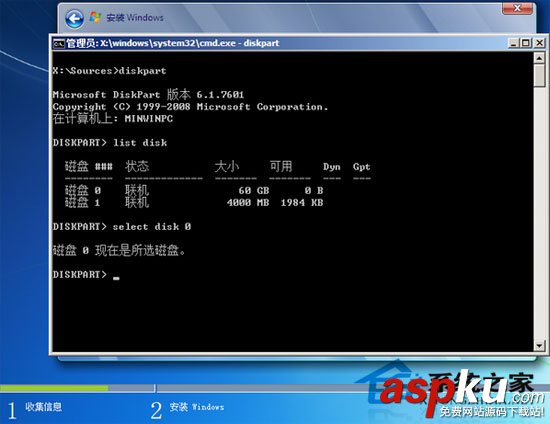
Task: Click the '1984 KB' free space value
Action: click(302, 203)
